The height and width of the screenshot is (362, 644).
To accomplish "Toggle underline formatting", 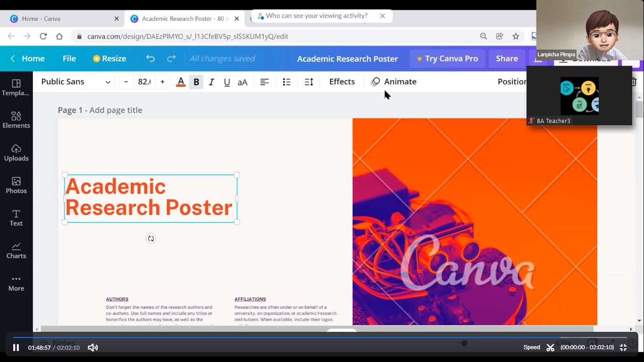I will pyautogui.click(x=227, y=82).
